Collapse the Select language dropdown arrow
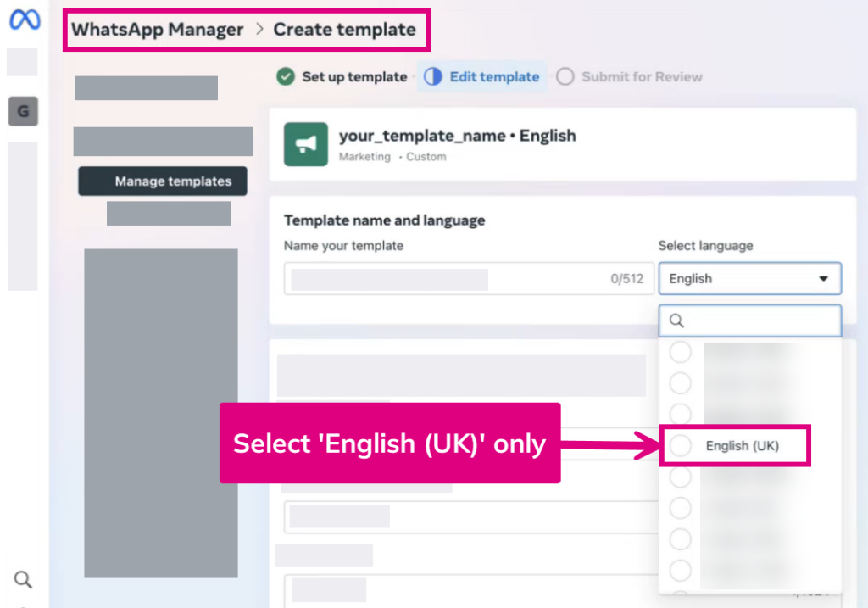The image size is (868, 608). (x=822, y=278)
